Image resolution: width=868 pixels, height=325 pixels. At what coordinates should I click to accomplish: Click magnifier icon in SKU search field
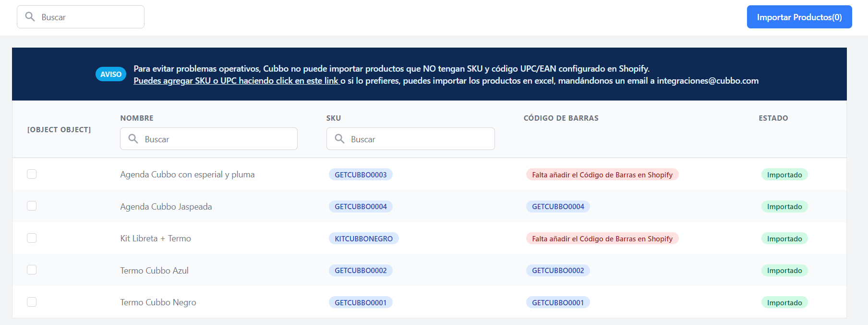[x=339, y=139]
